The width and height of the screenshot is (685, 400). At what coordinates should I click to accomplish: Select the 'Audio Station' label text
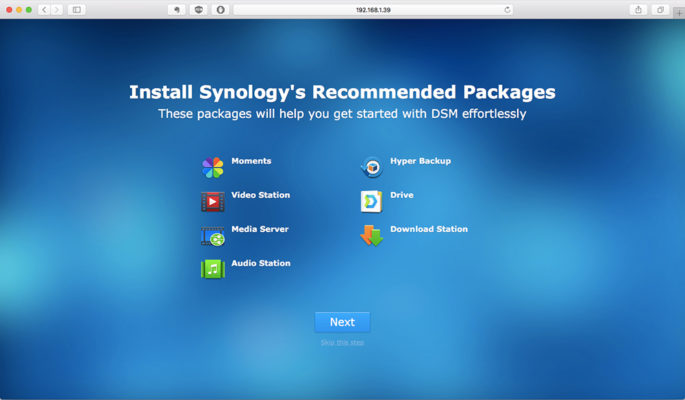coord(261,263)
